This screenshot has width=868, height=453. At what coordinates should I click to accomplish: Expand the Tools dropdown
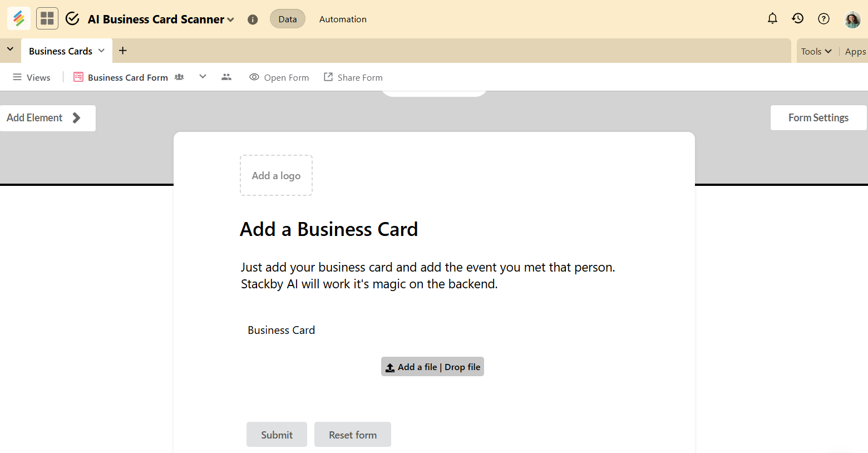pos(816,51)
